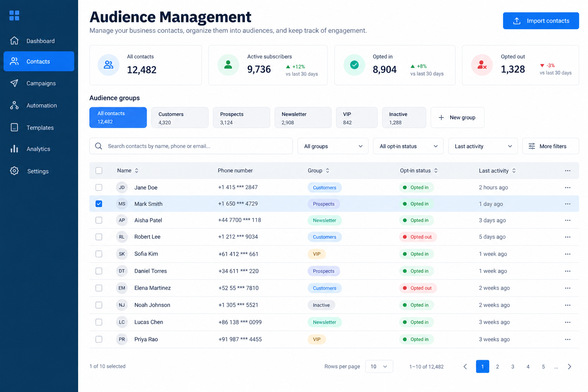This screenshot has width=588, height=392.
Task: Open More filters
Action: [x=550, y=146]
